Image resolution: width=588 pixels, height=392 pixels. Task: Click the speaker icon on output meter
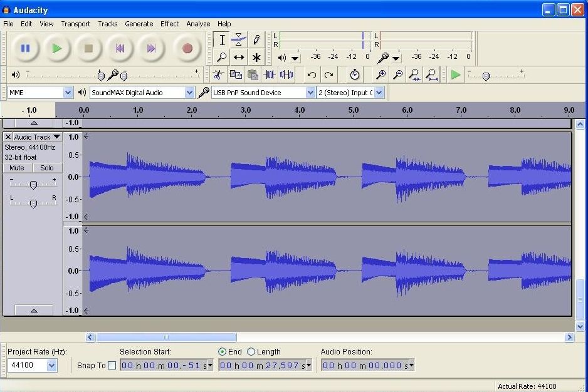point(281,58)
